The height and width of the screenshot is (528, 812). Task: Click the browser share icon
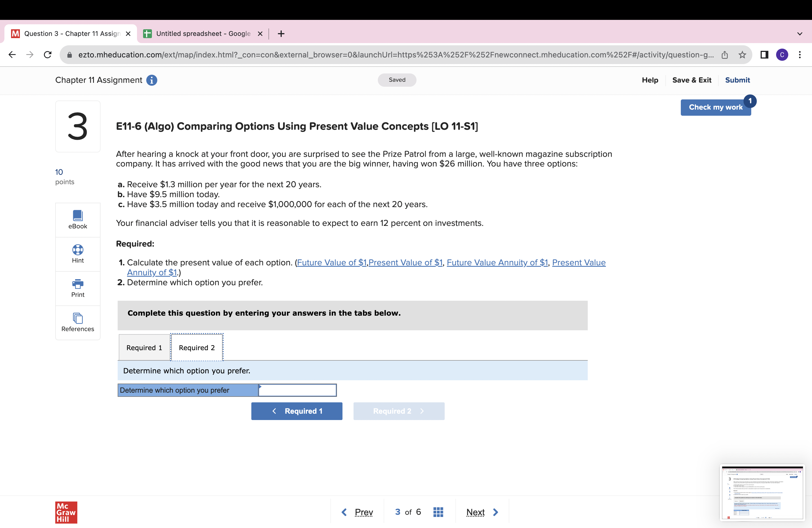[x=725, y=55]
